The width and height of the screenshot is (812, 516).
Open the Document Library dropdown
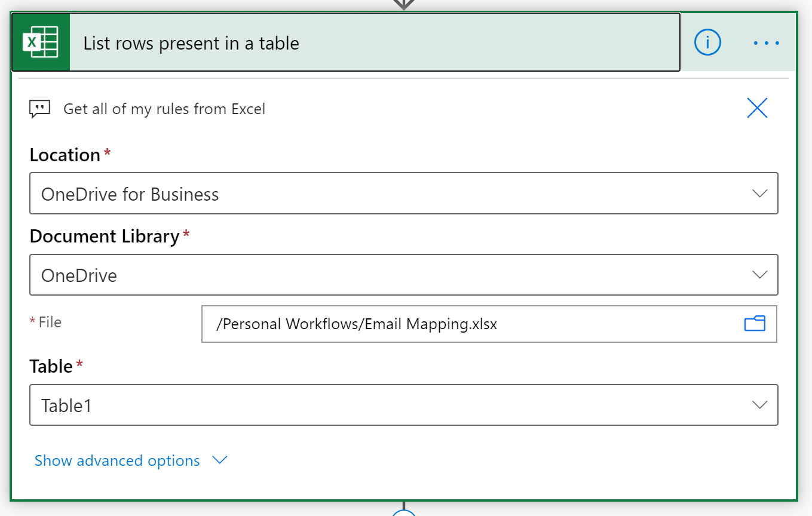coord(404,275)
